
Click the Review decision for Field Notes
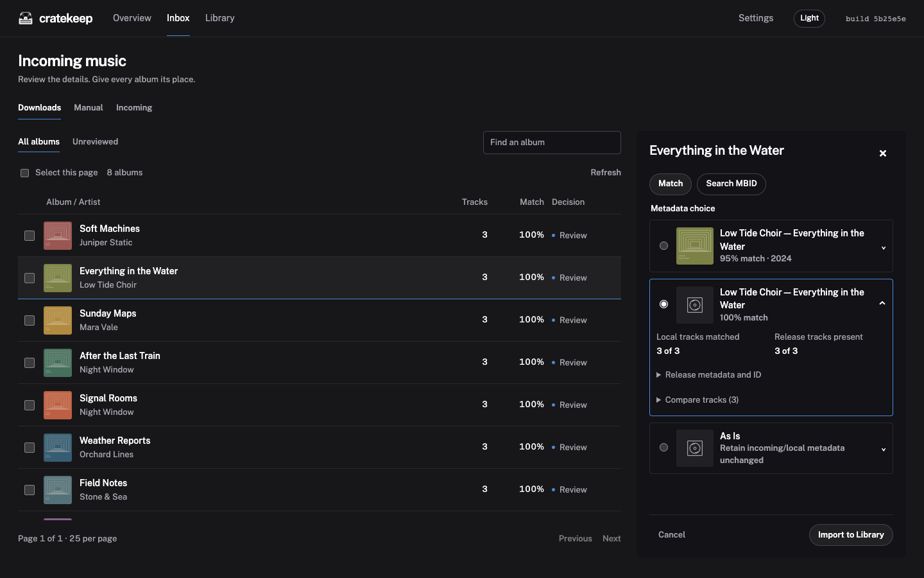570,490
